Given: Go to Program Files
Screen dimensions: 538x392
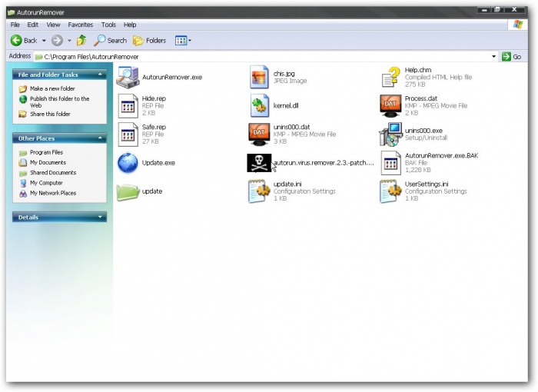Looking at the screenshot, I should click(x=46, y=152).
